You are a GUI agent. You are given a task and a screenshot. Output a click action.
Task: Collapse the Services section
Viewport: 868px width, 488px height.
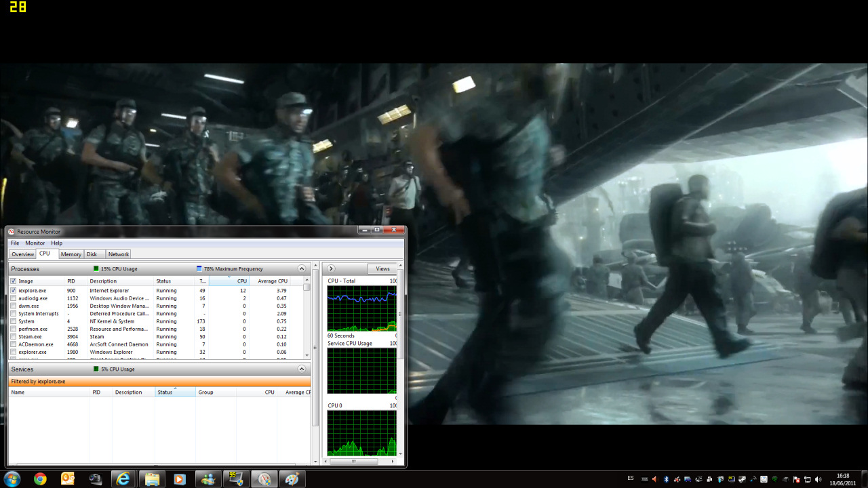click(302, 369)
